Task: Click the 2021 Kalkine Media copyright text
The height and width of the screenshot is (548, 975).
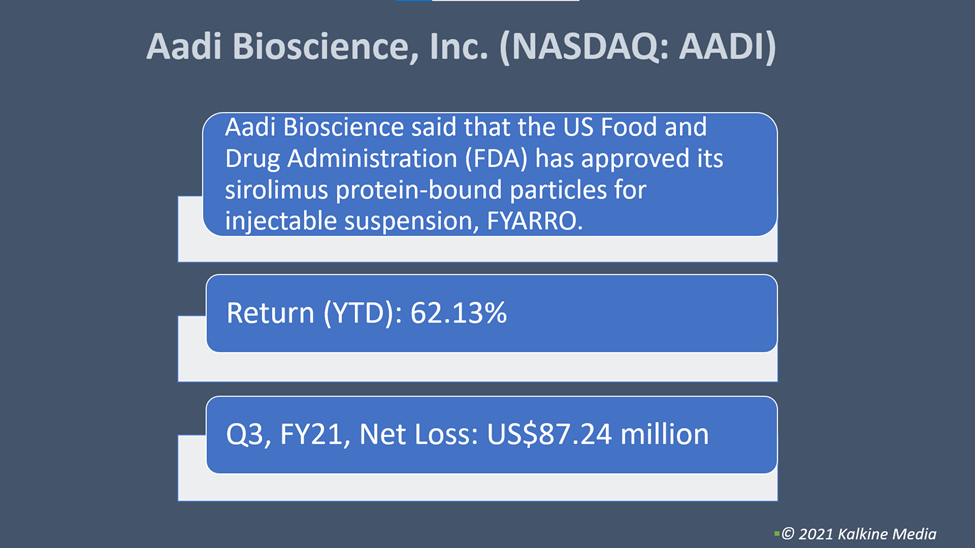Action: 859,534
